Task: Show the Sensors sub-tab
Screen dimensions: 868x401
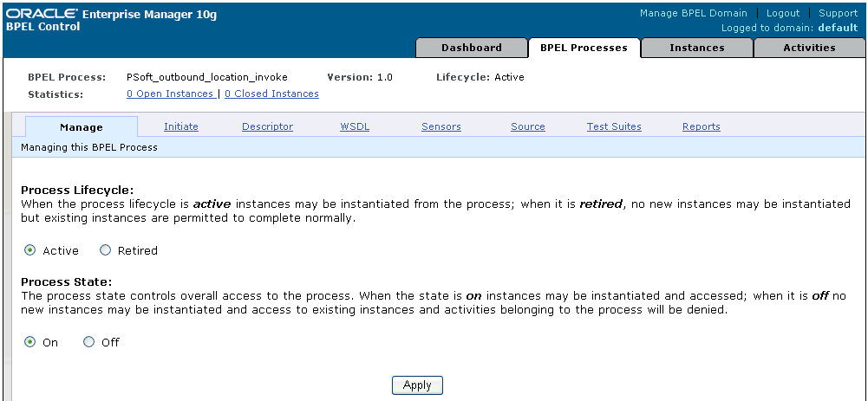Action: [x=441, y=126]
